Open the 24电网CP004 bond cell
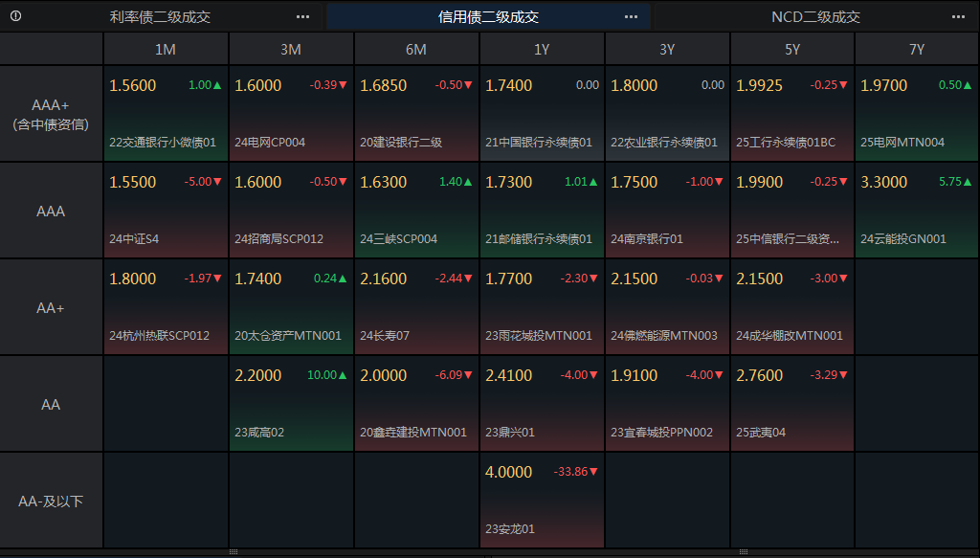Screen dimensions: 980x558 coord(291,114)
